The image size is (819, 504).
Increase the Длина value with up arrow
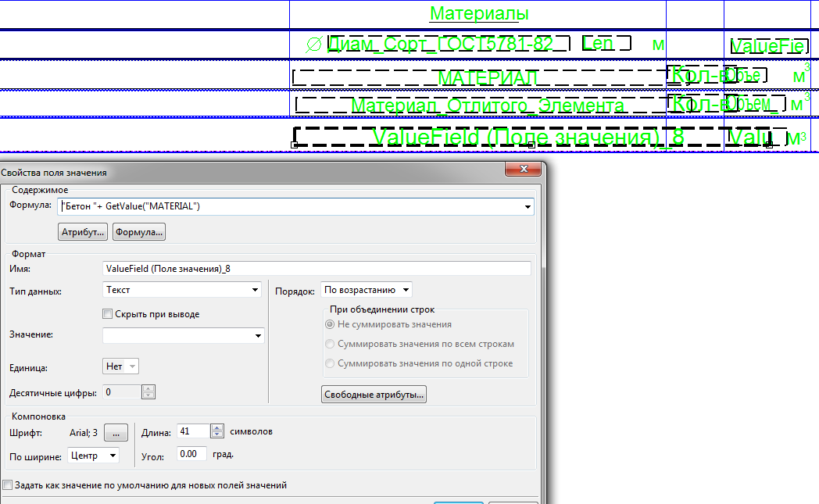click(216, 427)
